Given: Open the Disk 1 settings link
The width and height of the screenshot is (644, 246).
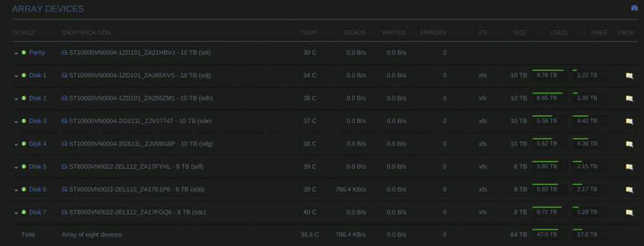Looking at the screenshot, I should (x=38, y=75).
